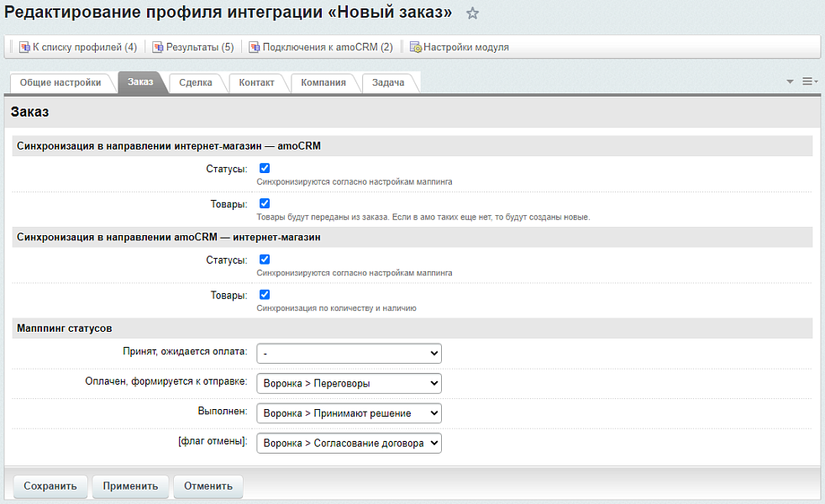
Task: Open the hamburger settings icon near the tabs
Action: (808, 80)
